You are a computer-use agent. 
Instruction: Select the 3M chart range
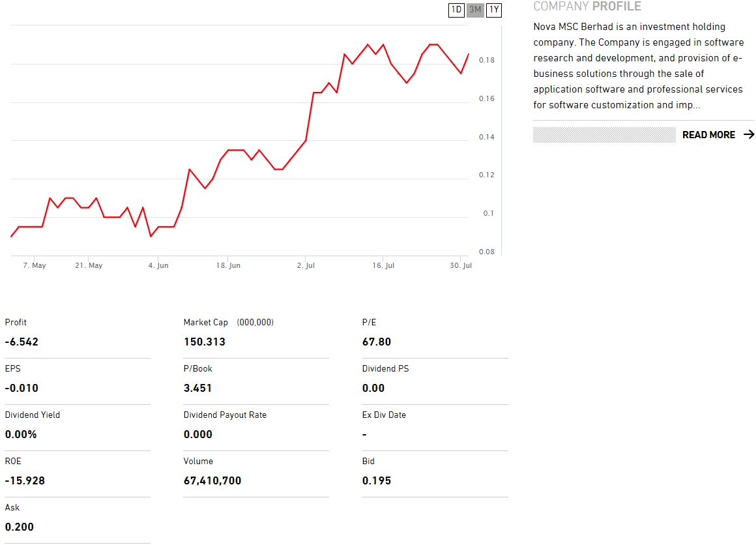tap(475, 10)
